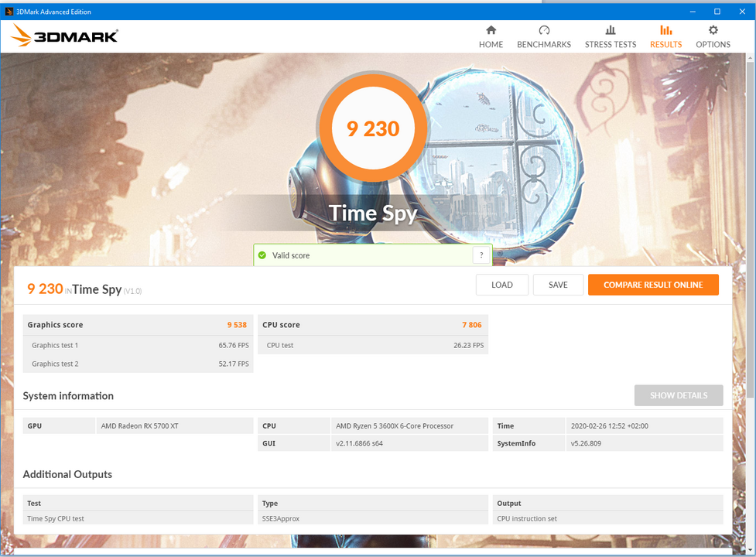Viewport: 756px width, 557px height.
Task: Click the System information heading
Action: [x=68, y=395]
